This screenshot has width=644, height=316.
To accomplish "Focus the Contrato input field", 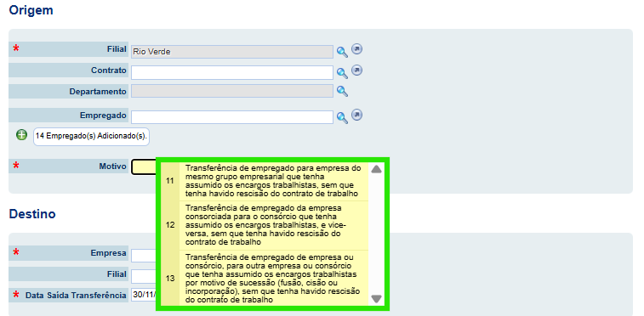I will coord(232,72).
